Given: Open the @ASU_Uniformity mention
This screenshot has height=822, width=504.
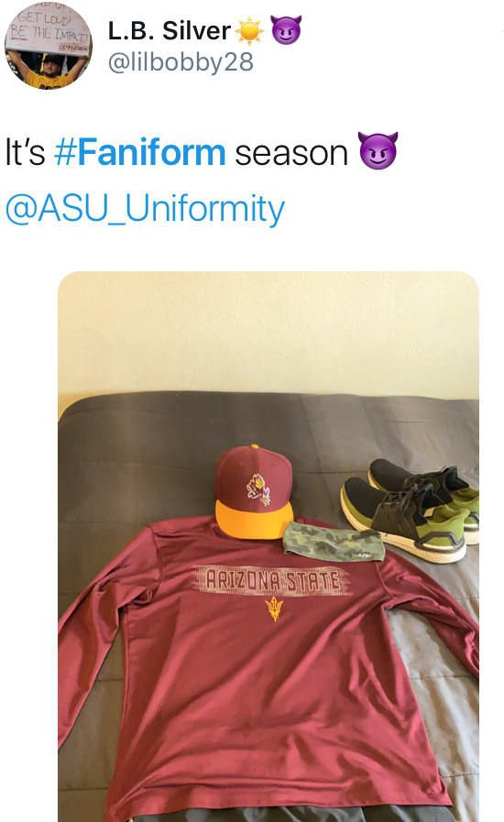Looking at the screenshot, I should [x=146, y=209].
